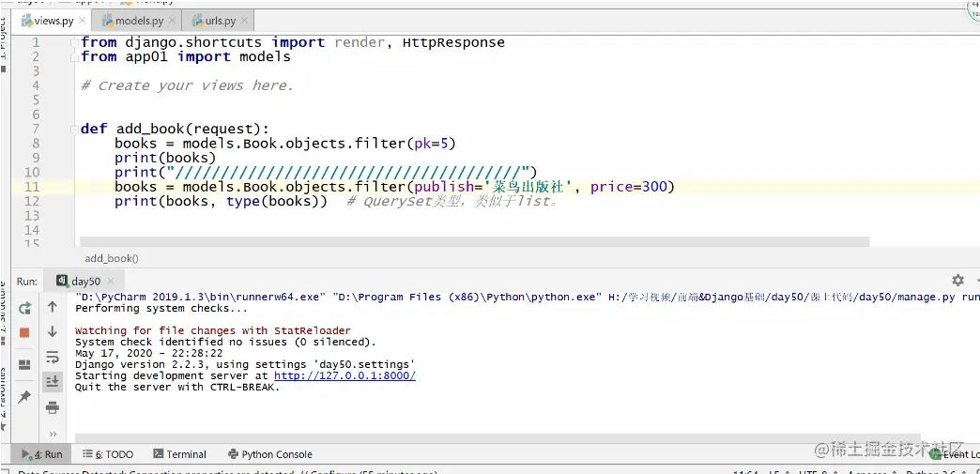The image size is (980, 474).
Task: Click the "Django version 2.2.3" console line
Action: [x=245, y=364]
